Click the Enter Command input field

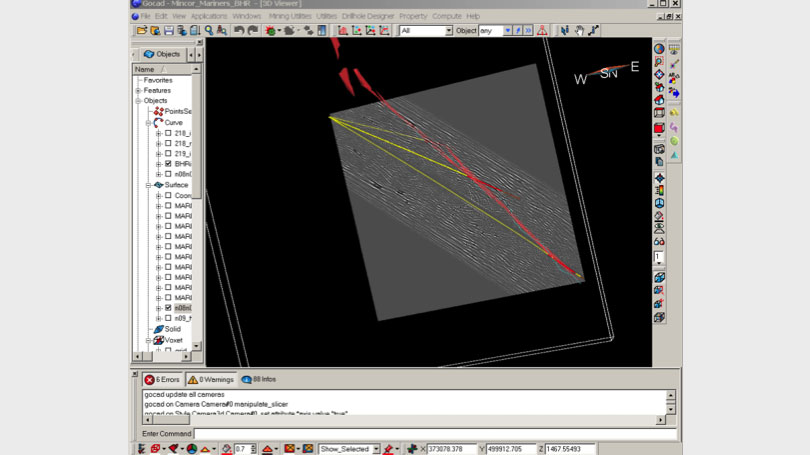430,434
